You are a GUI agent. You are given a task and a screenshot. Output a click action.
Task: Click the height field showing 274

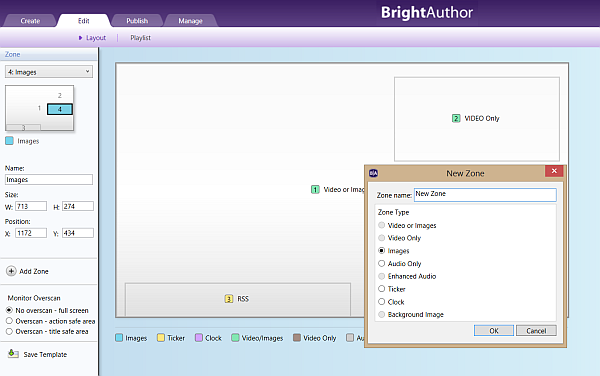78,206
